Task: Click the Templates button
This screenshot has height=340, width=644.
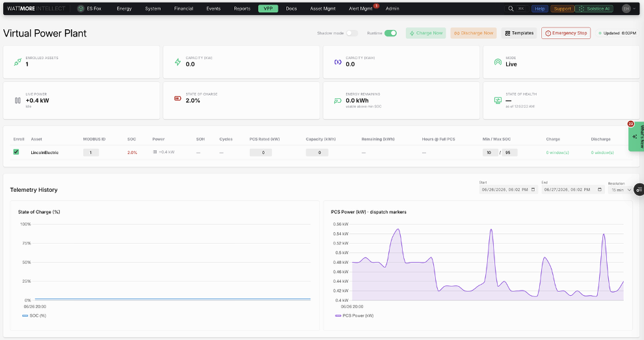Action: pos(519,33)
